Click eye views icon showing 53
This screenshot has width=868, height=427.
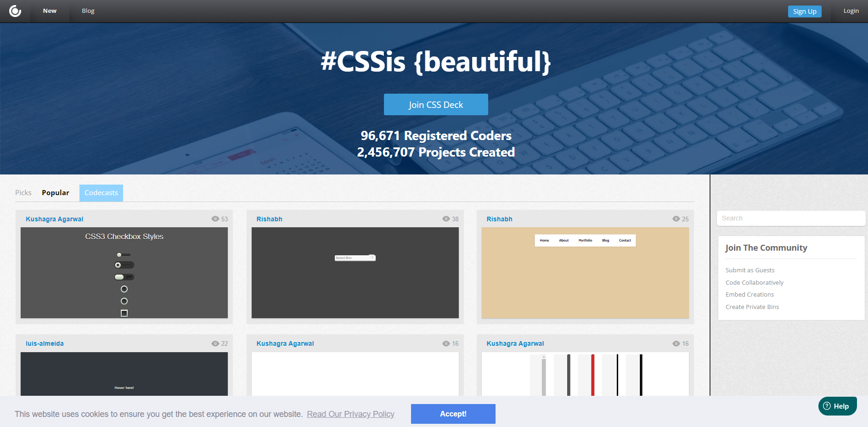(x=215, y=219)
